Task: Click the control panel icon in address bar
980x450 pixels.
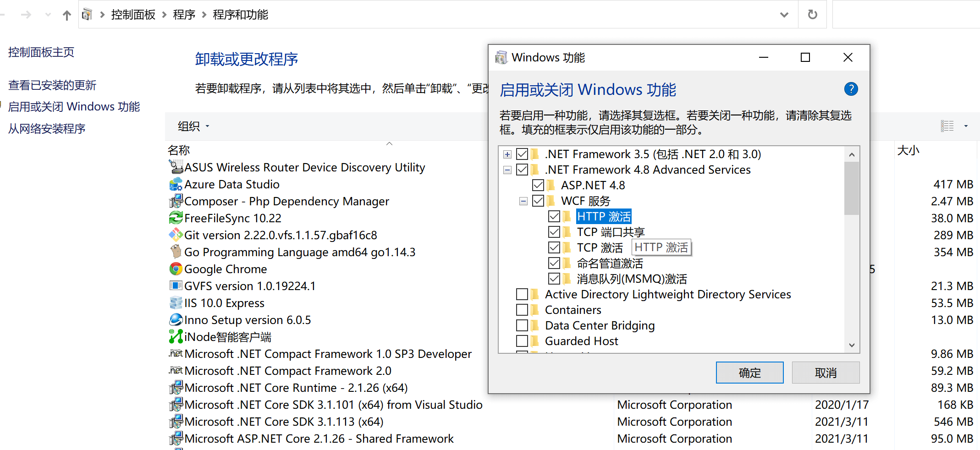Action: [x=87, y=15]
